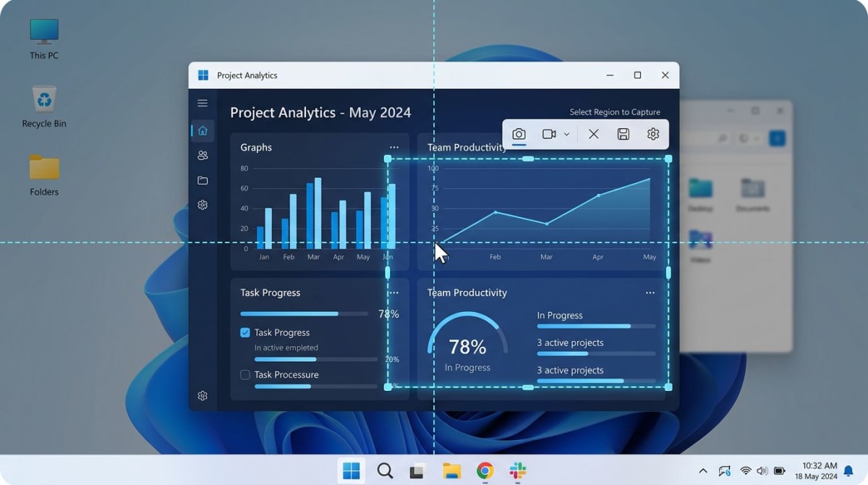Open the team members icon in sidebar
This screenshot has height=485, width=868.
coord(203,156)
